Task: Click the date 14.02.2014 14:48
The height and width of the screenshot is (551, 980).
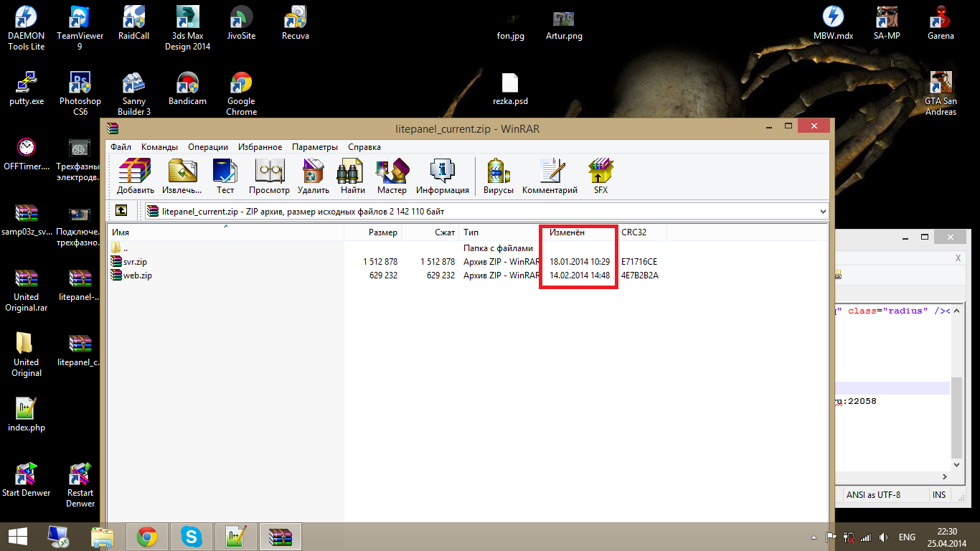Action: click(580, 275)
